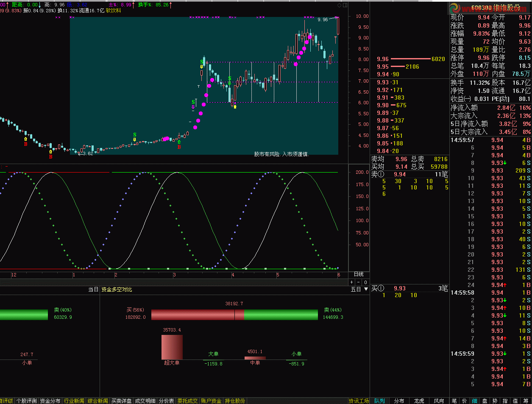Zoom out chart with the minus button

point(359,282)
